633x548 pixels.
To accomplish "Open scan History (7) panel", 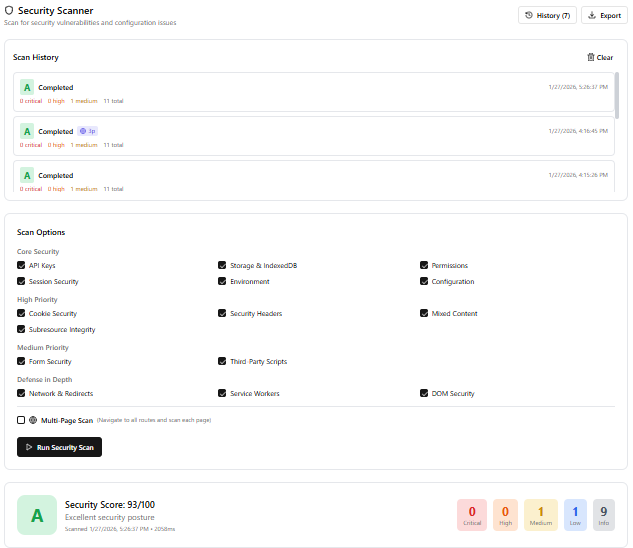I will 547,15.
